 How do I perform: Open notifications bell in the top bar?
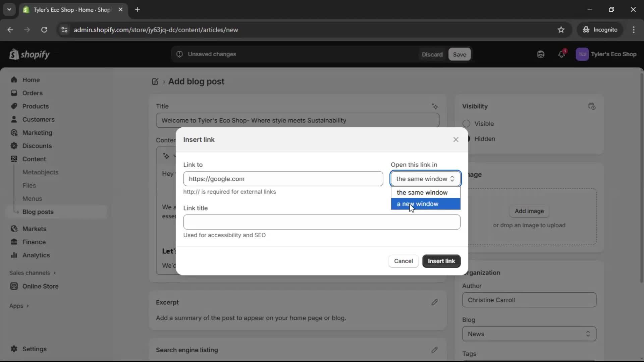pos(562,54)
